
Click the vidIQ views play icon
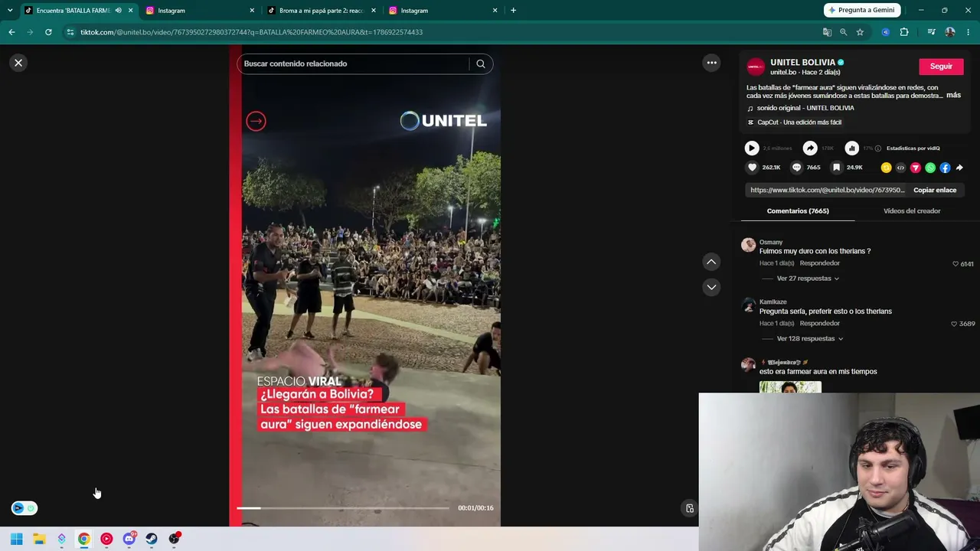coord(752,148)
